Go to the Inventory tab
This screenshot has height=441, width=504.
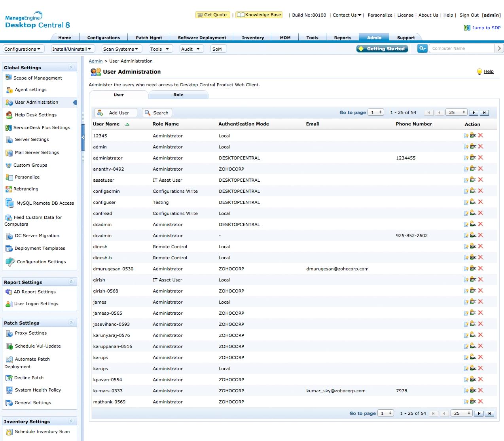(x=253, y=38)
